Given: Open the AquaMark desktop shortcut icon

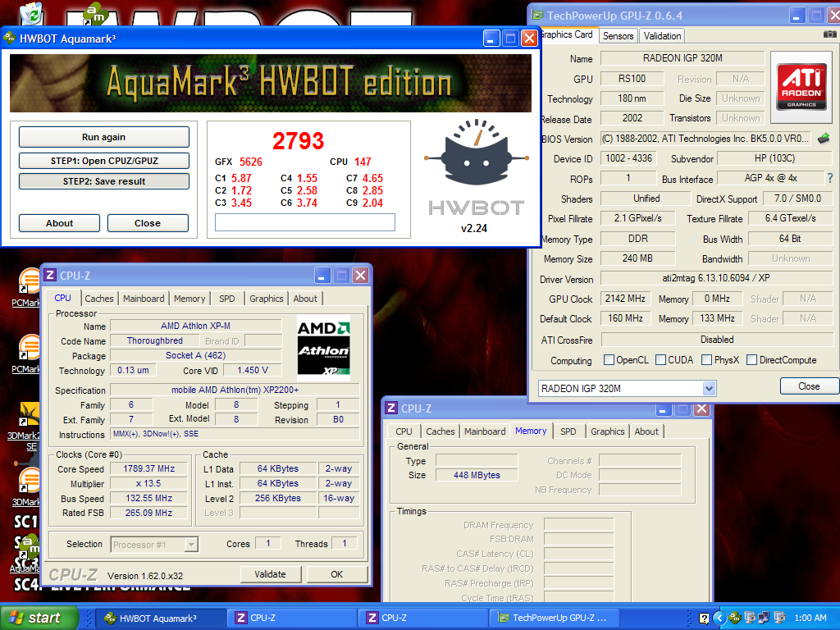Looking at the screenshot, I should pyautogui.click(x=25, y=554).
